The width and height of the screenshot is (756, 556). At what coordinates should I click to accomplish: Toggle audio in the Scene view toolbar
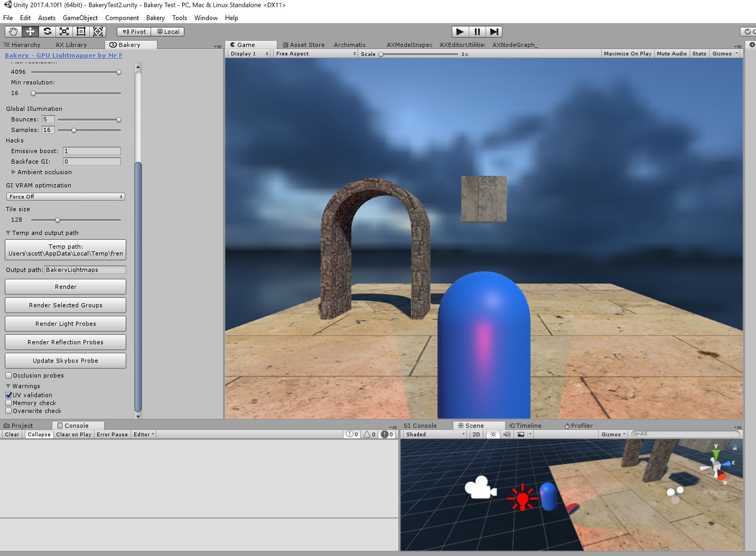[507, 434]
